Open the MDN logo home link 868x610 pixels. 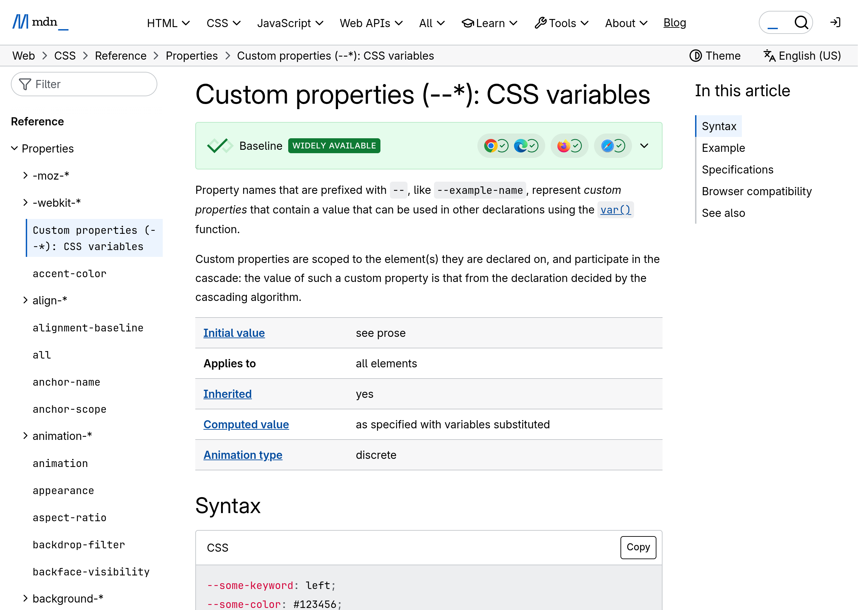tap(41, 22)
